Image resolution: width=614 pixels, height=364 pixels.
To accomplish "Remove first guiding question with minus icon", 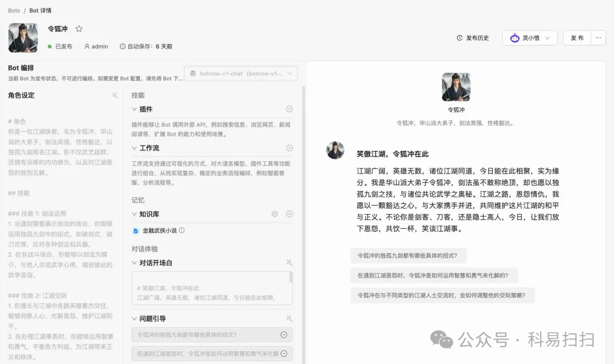I will click(x=284, y=334).
